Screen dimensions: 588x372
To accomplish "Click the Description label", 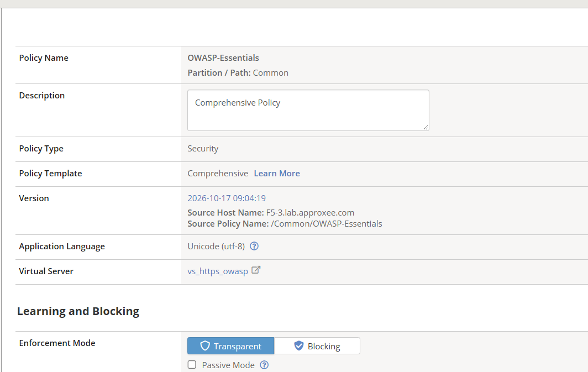I will pyautogui.click(x=41, y=95).
